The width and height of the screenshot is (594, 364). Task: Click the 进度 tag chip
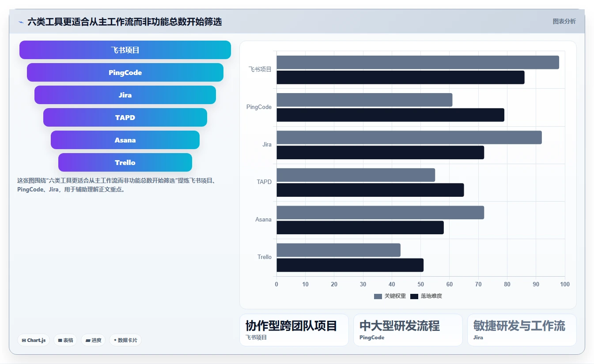point(93,340)
